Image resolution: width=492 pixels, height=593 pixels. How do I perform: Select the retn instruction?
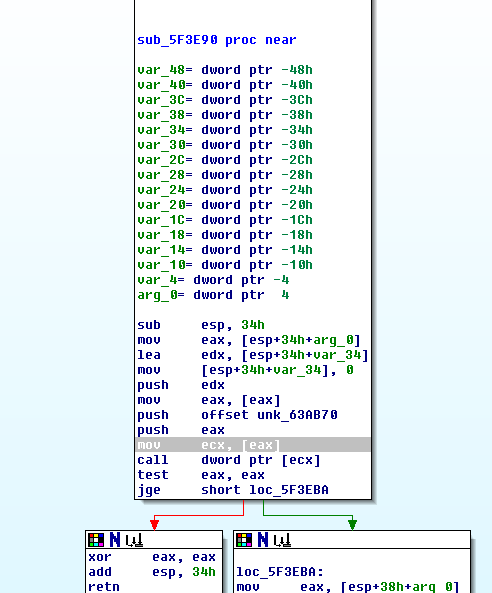(x=104, y=587)
